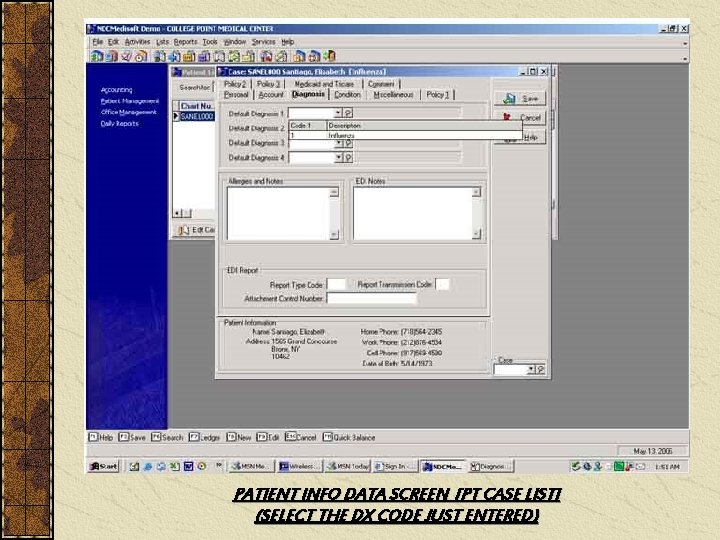
Task: Click the Edit Case button in Patient List
Action: click(196, 230)
